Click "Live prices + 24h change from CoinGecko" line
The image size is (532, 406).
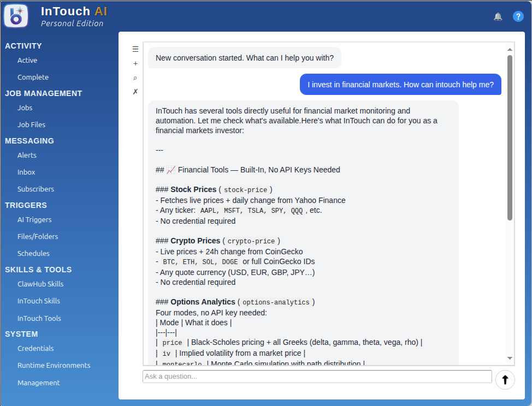[x=229, y=252]
